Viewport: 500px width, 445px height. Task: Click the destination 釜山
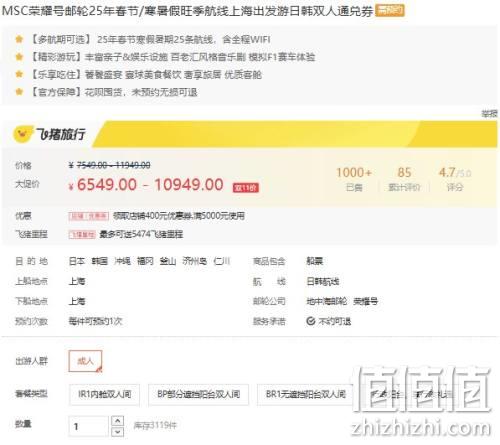point(168,261)
